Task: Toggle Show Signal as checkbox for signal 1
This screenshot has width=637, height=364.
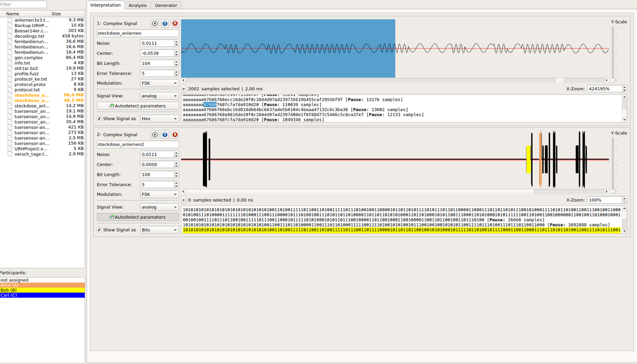Action: [x=99, y=119]
